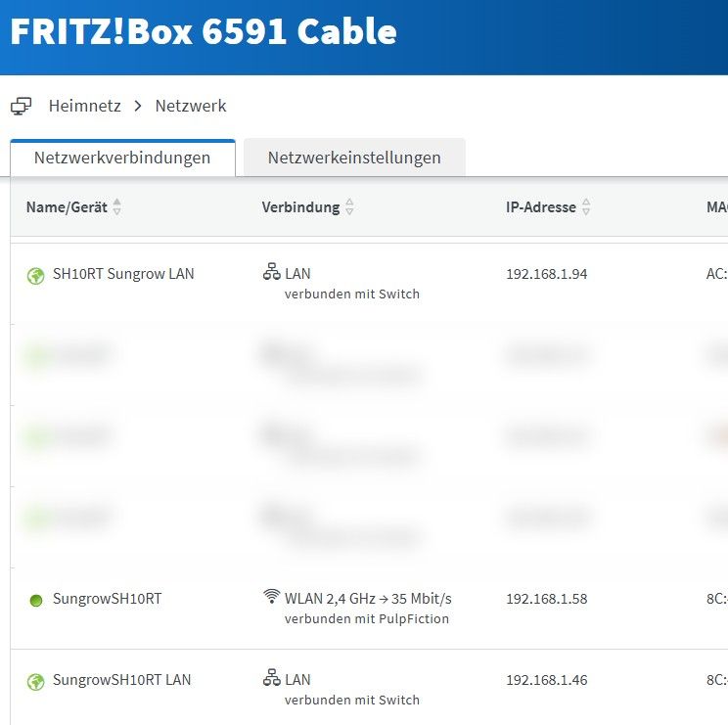Select device name SH10RT Sungrow LAN
Screen dimensions: 728x725
point(123,274)
